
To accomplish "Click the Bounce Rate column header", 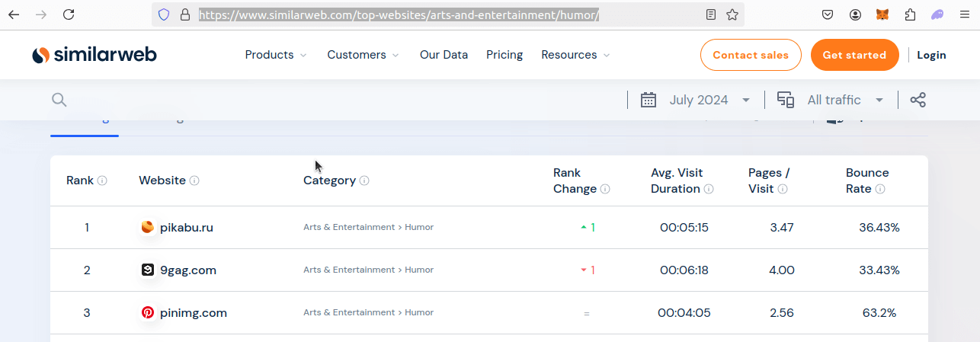I will point(867,181).
